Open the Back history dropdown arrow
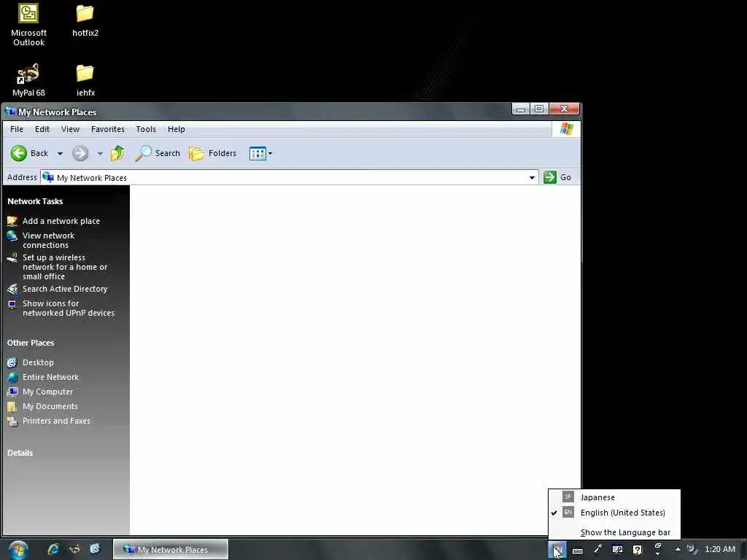The height and width of the screenshot is (560, 747). 60,153
